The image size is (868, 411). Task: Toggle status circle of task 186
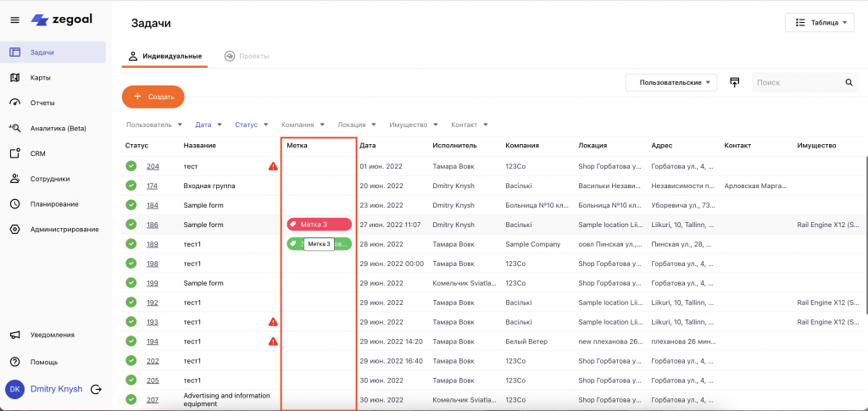tap(131, 225)
